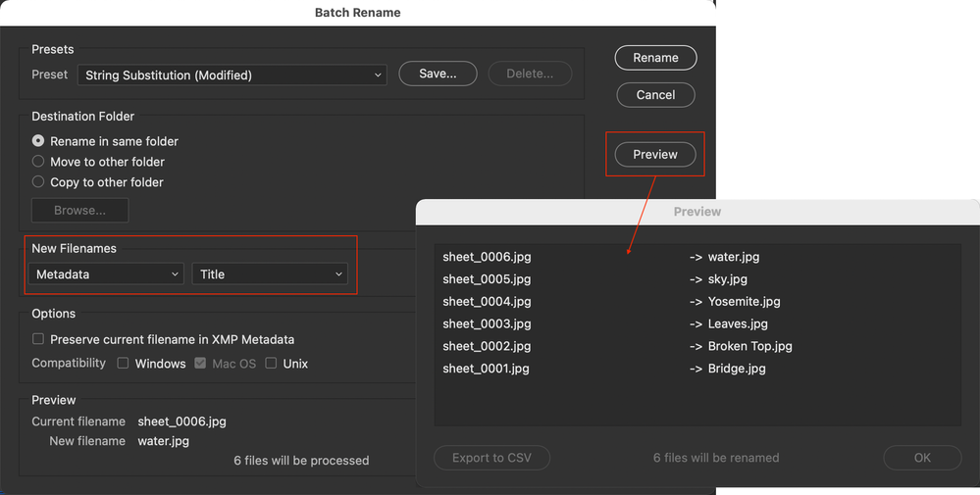Open the Preset dropdown
The height and width of the screenshot is (495, 980).
(232, 75)
